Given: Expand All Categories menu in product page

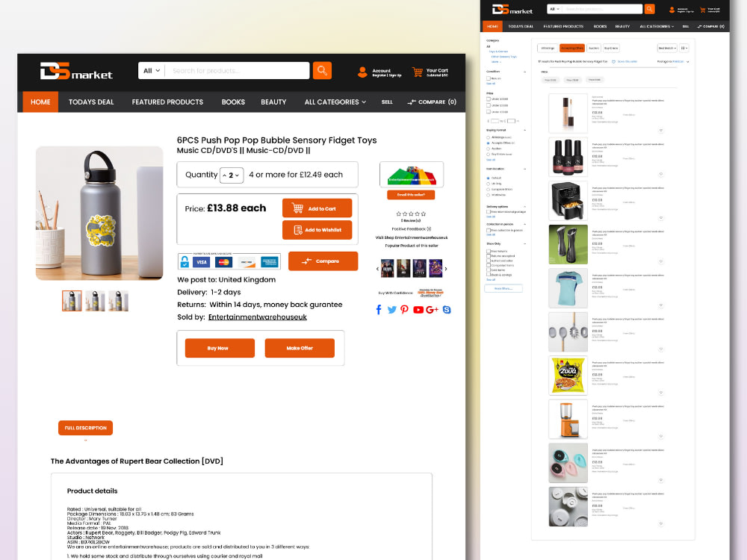Looking at the screenshot, I should (335, 102).
